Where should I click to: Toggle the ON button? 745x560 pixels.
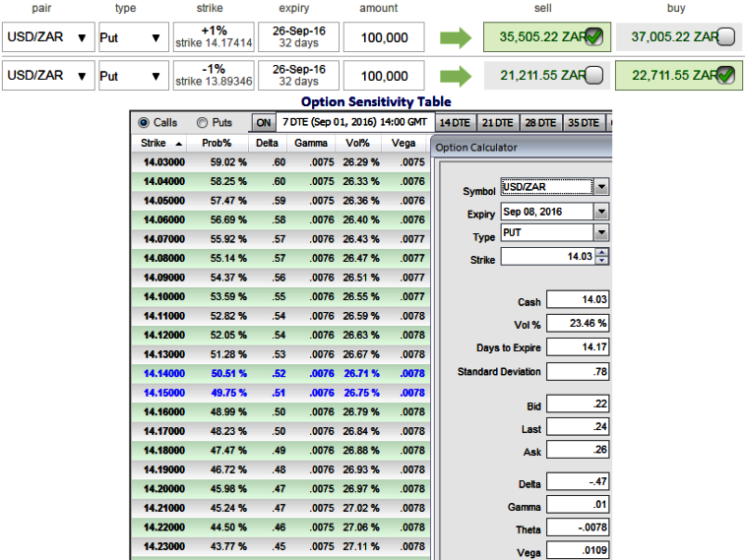click(x=263, y=123)
